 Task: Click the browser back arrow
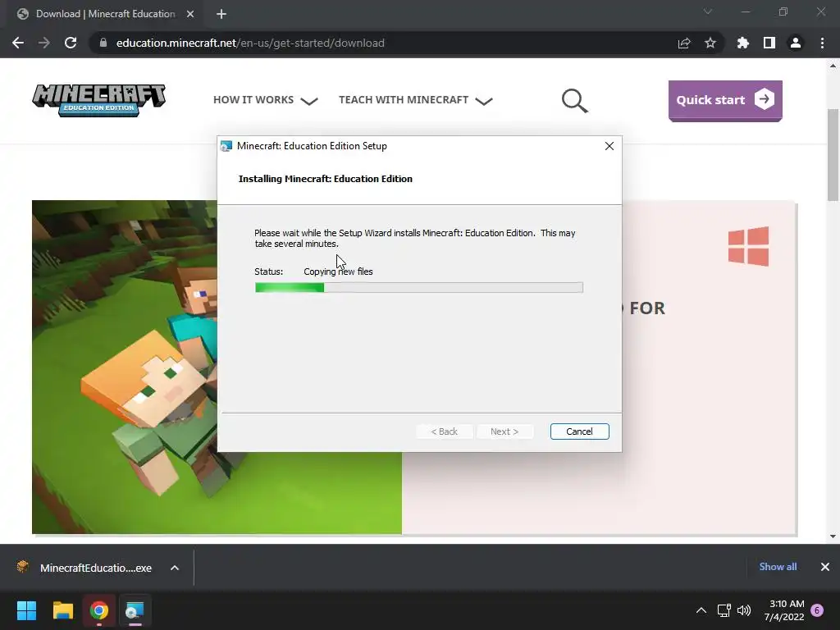tap(18, 43)
